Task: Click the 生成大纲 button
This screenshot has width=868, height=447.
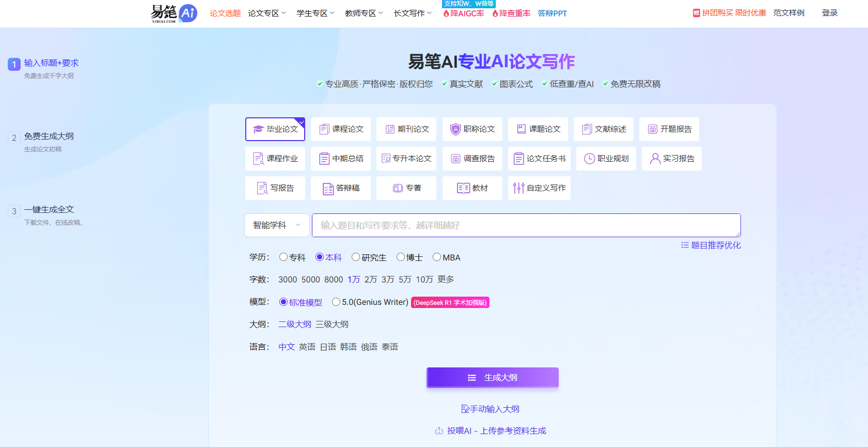Action: click(x=493, y=378)
